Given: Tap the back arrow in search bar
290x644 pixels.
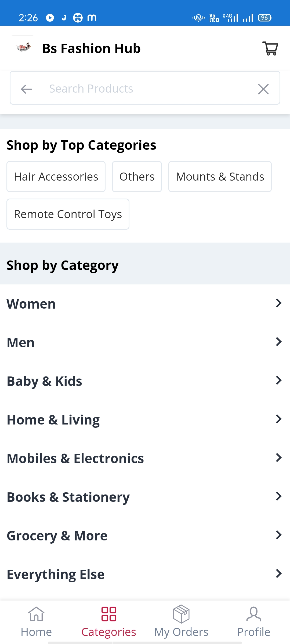Looking at the screenshot, I should click(x=26, y=89).
